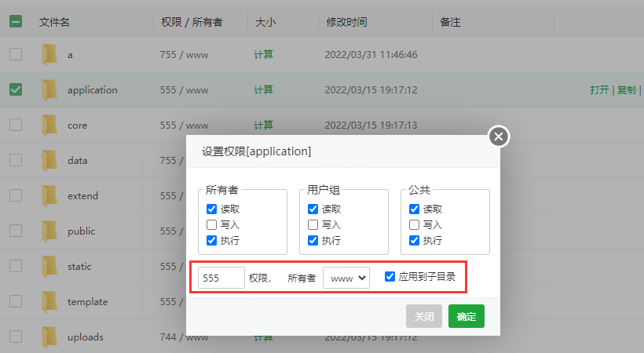
Task: Click the folder icon for row a
Action: tap(50, 54)
